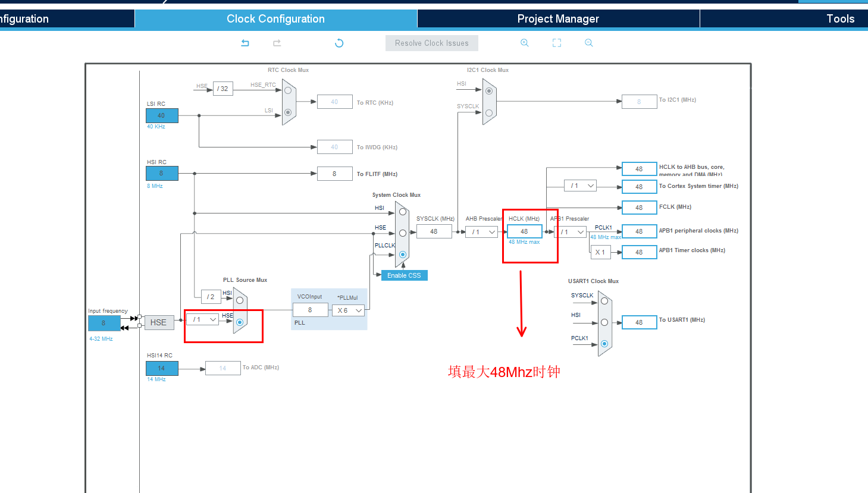Screen dimensions: 868x493
Task: Expand the APB1 Prescaler dropdown
Action: [571, 232]
